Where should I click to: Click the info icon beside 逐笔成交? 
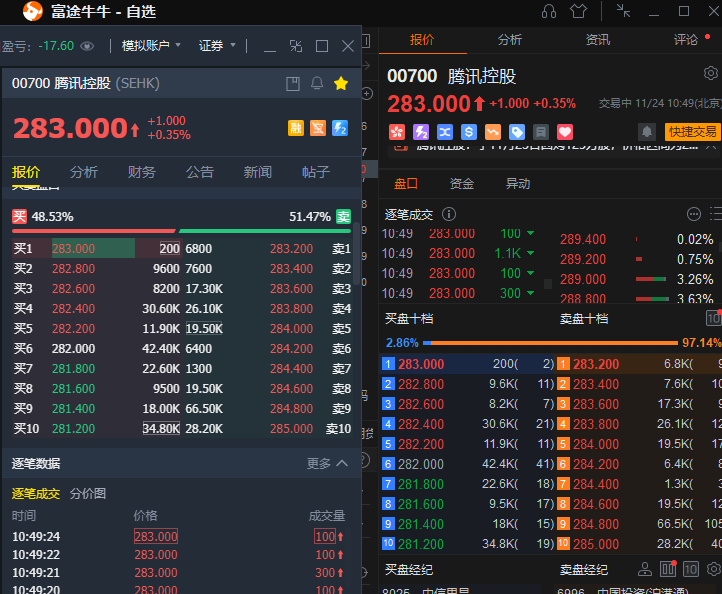coord(449,214)
